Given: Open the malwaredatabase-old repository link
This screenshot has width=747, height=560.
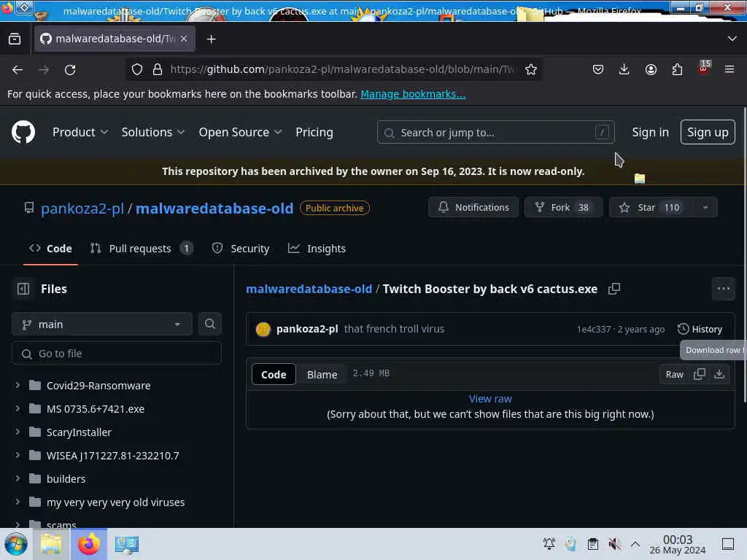Looking at the screenshot, I should pyautogui.click(x=214, y=208).
